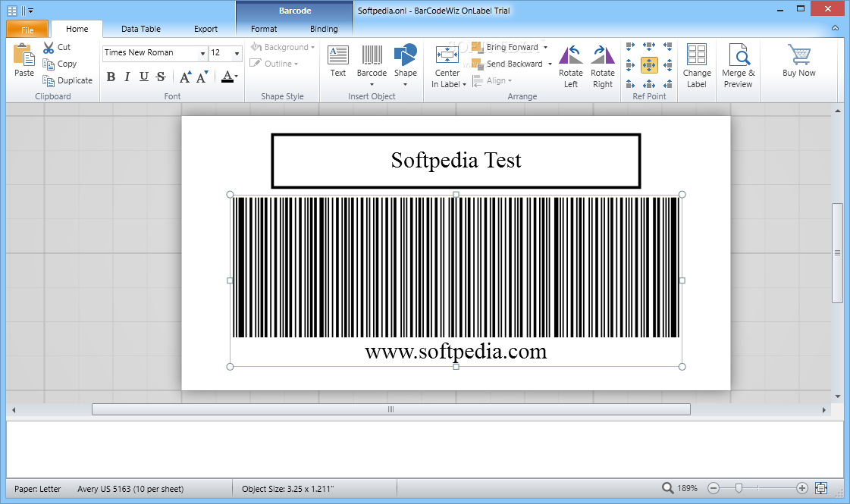Click the magnifier zoom icon in status bar
Viewport: 850px width, 504px height.
(668, 488)
